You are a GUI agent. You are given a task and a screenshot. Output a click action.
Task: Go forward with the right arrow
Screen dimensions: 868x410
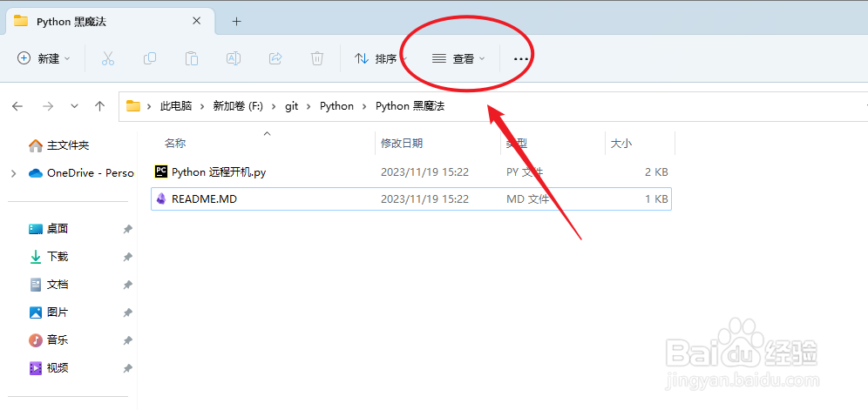coord(48,106)
